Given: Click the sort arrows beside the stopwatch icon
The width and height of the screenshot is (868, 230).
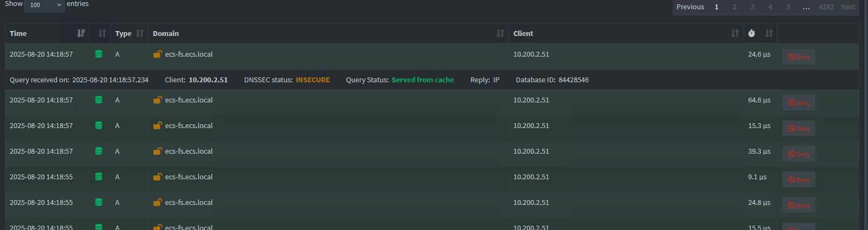Looking at the screenshot, I should pos(768,33).
